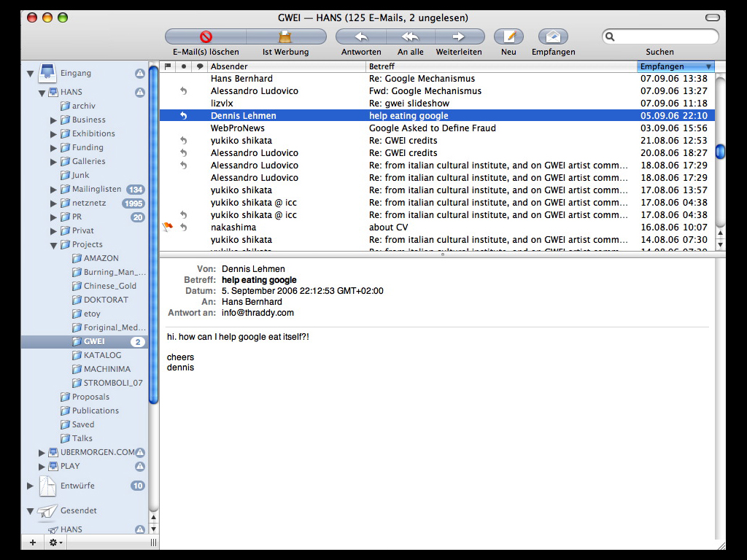The height and width of the screenshot is (560, 747).
Task: Mark message as junk with Ist Werbung
Action: click(285, 37)
